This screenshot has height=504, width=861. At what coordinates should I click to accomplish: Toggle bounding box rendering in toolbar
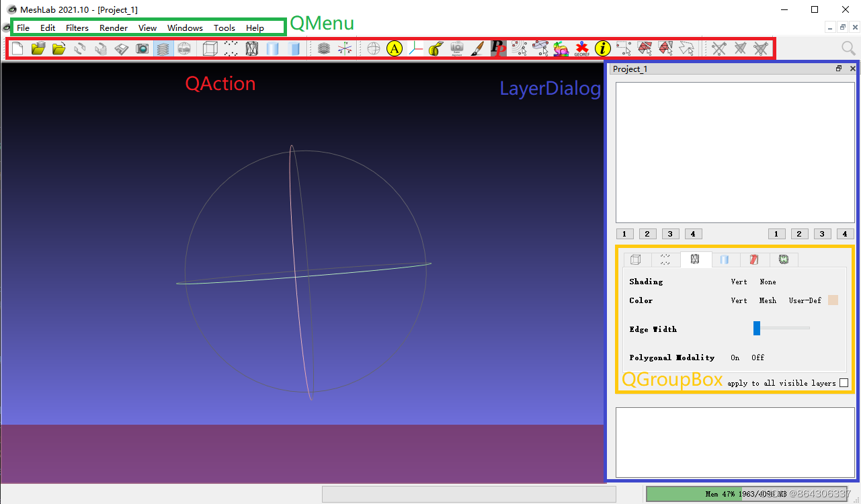pyautogui.click(x=210, y=48)
